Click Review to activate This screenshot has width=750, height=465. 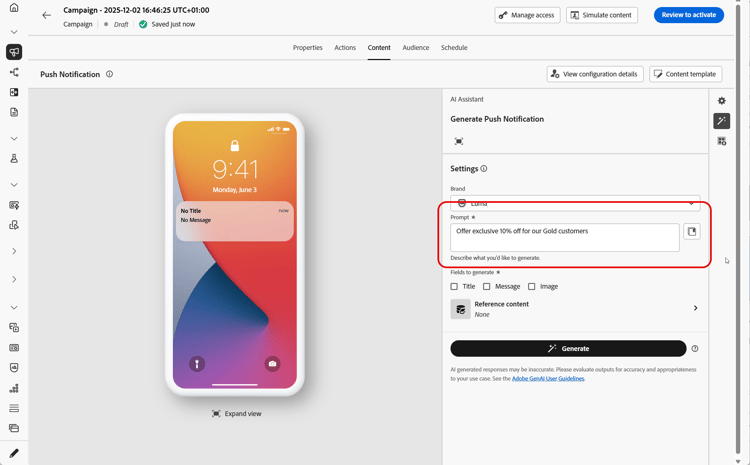(x=689, y=15)
